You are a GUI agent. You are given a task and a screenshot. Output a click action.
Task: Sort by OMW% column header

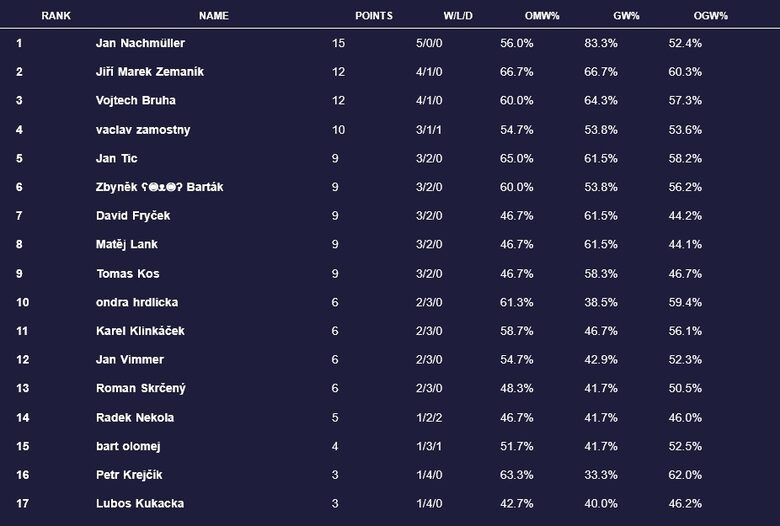click(x=542, y=16)
